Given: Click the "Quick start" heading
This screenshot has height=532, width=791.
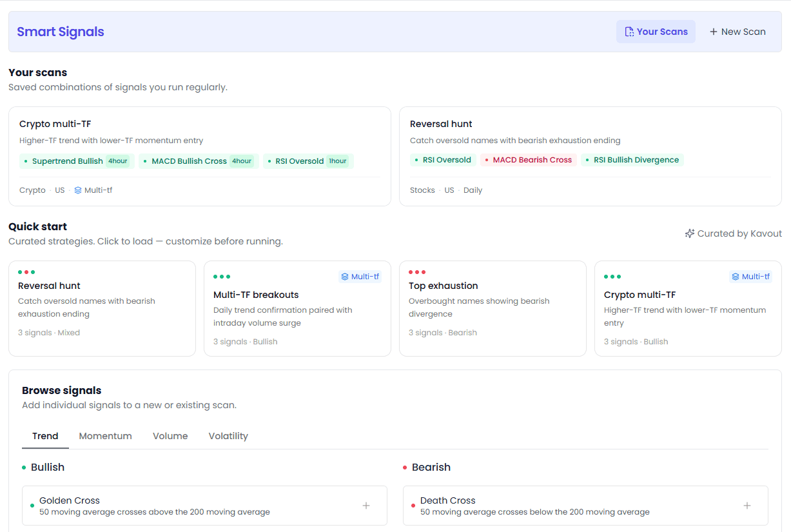Looking at the screenshot, I should [38, 226].
